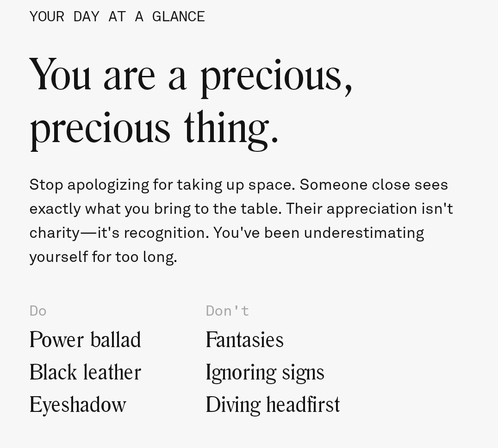This screenshot has width=498, height=448.
Task: Click the word "You" starting the headline
Action: (x=60, y=75)
